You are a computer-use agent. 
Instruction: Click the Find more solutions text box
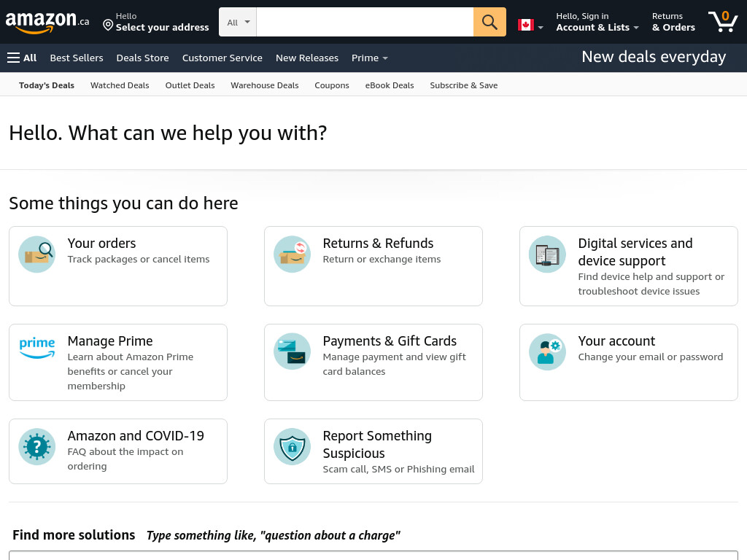pyautogui.click(x=373, y=555)
